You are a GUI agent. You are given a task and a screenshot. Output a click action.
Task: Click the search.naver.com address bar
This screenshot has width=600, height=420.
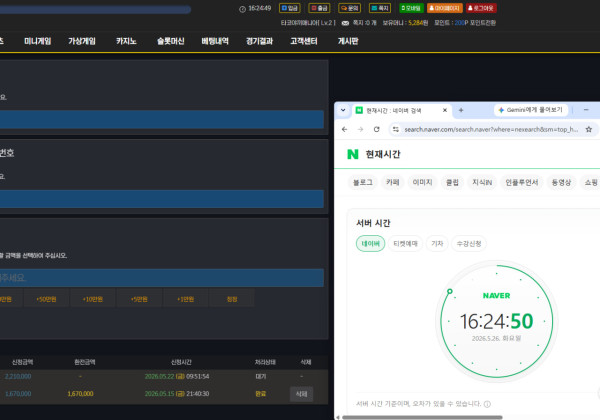(x=491, y=129)
